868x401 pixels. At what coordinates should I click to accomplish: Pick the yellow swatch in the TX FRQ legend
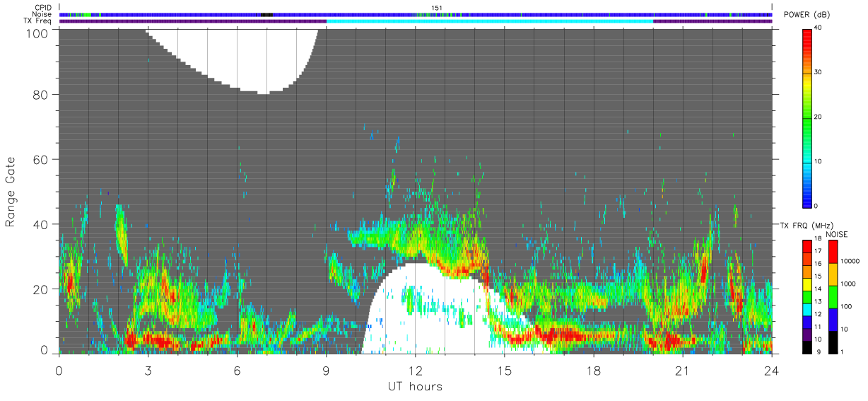[x=807, y=284]
